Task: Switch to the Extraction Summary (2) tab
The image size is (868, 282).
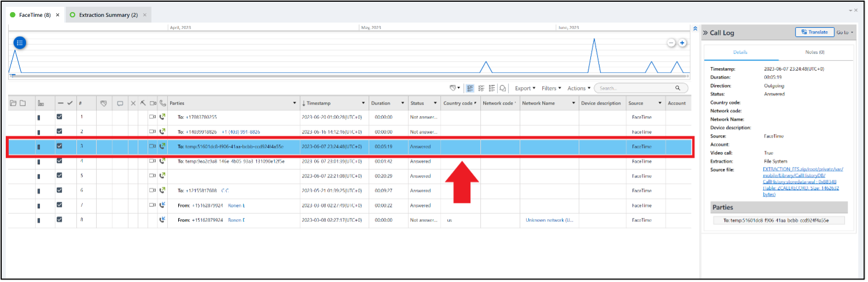Action: point(108,14)
